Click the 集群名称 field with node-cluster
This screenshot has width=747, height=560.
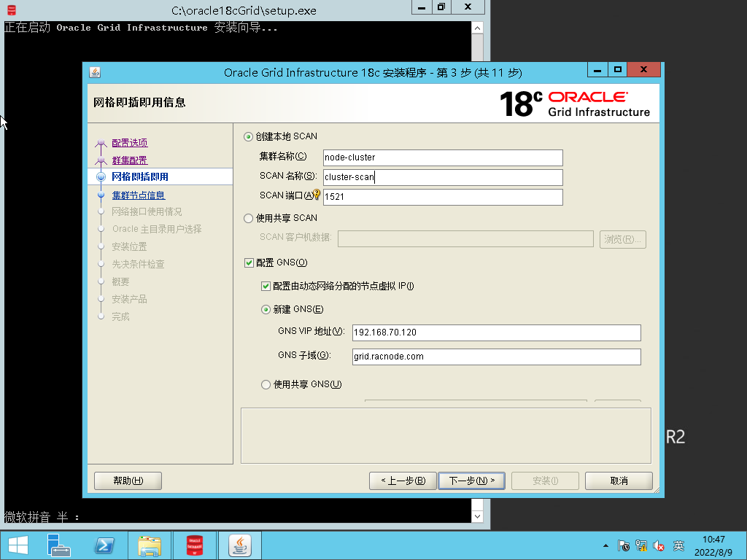[443, 157]
